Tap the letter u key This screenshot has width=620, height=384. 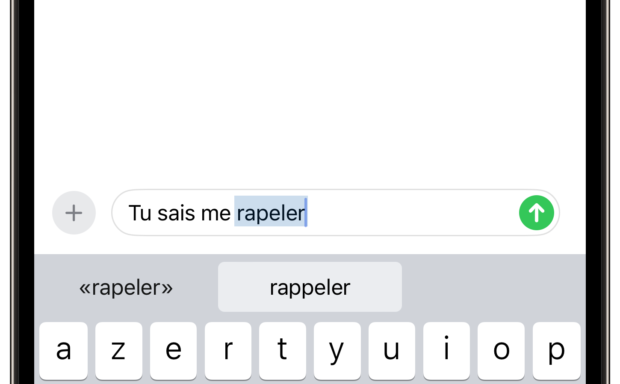coord(392,351)
